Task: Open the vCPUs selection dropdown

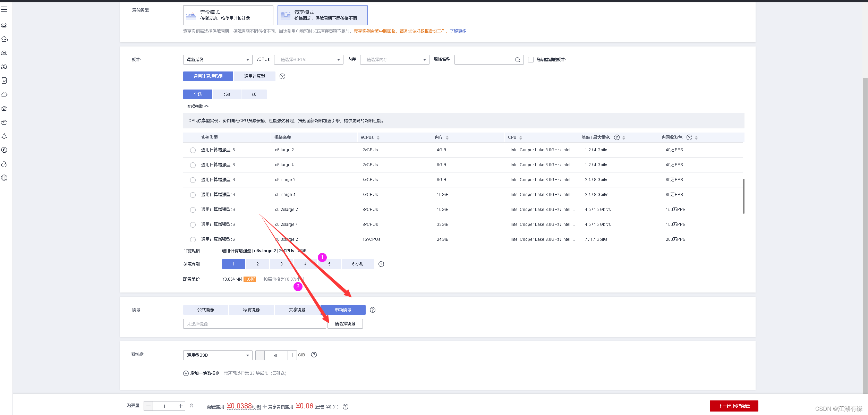Action: pyautogui.click(x=308, y=60)
